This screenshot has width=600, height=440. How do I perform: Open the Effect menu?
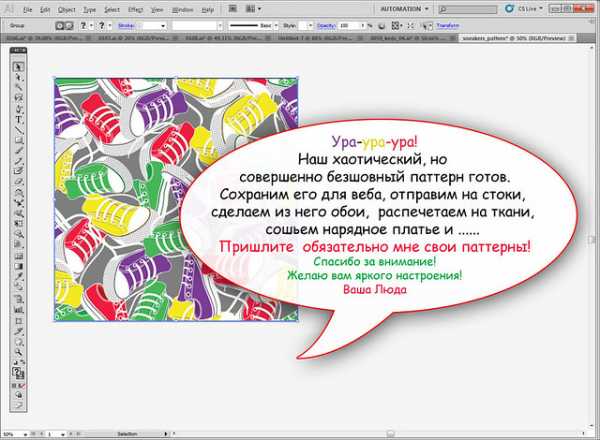(x=134, y=8)
